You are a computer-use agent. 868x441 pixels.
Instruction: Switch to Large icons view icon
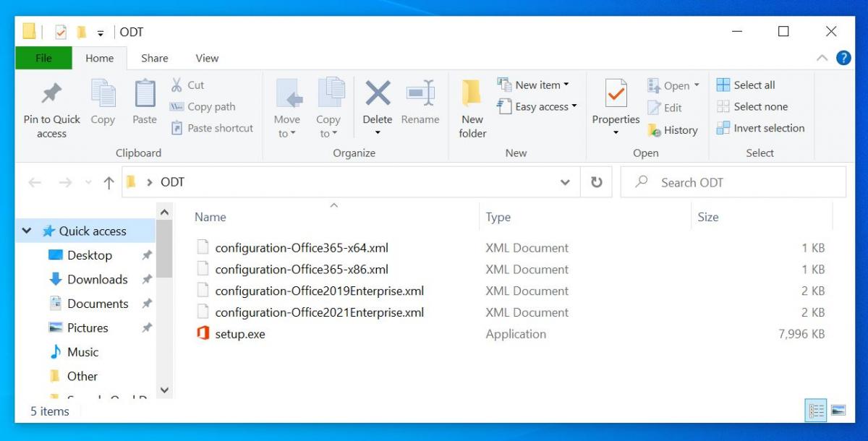[x=838, y=410]
